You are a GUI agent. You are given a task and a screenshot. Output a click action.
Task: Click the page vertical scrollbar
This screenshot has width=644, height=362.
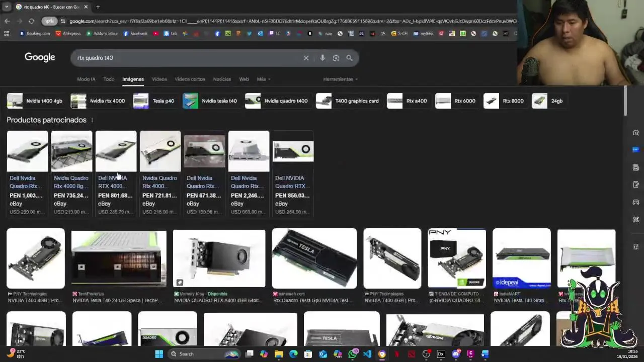point(625,101)
